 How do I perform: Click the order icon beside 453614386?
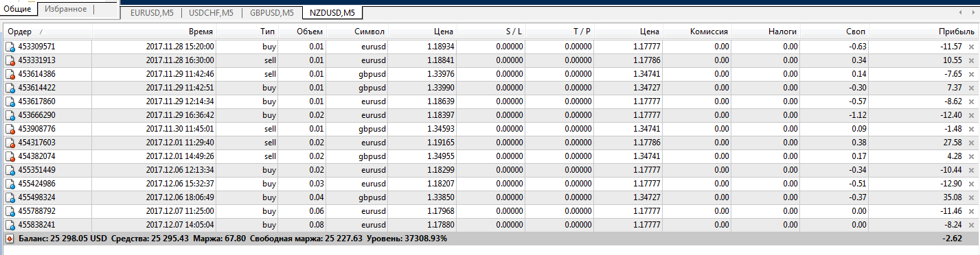click(10, 74)
